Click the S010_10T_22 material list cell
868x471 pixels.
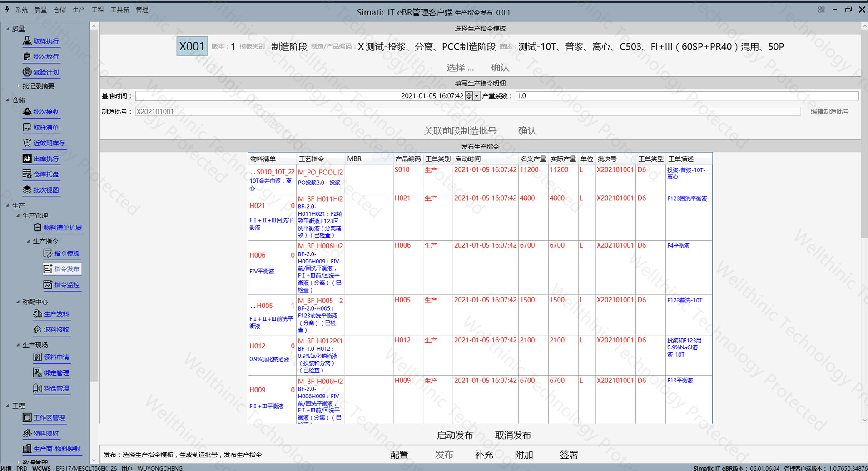(x=272, y=178)
